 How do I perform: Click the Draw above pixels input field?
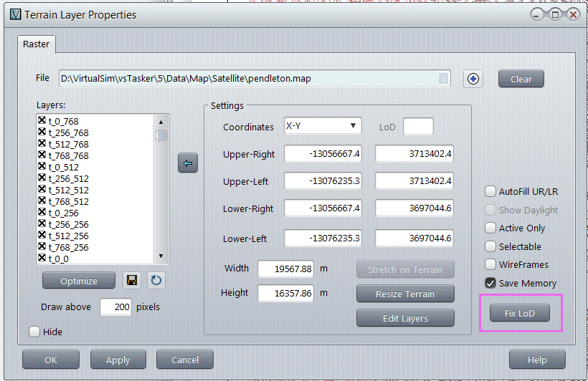[115, 307]
